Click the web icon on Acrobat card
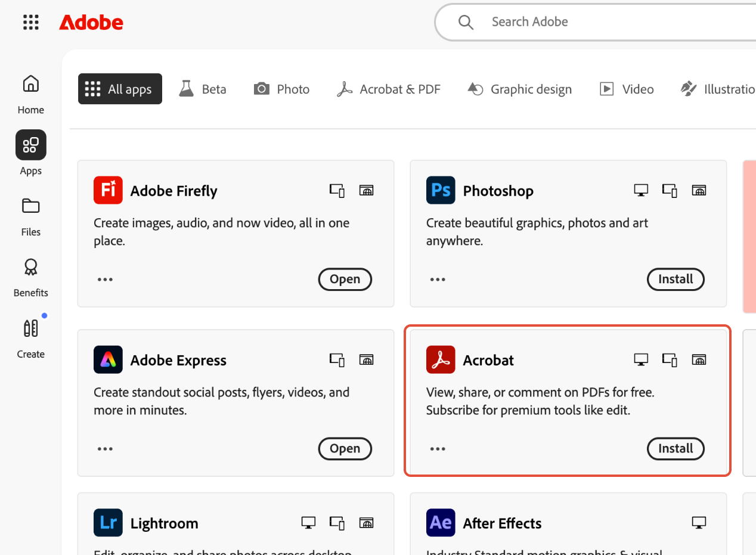Image resolution: width=756 pixels, height=555 pixels. tap(699, 360)
